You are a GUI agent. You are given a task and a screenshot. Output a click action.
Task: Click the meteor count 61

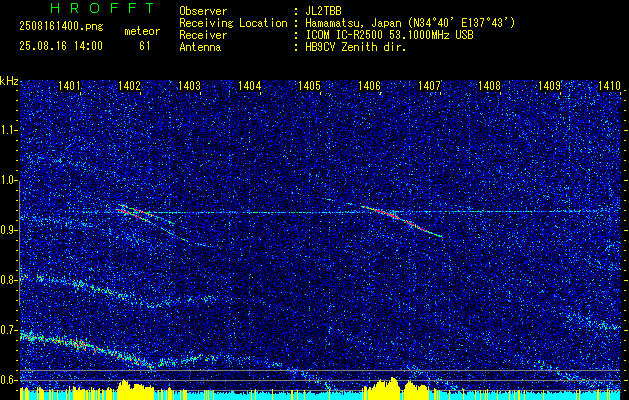point(145,46)
